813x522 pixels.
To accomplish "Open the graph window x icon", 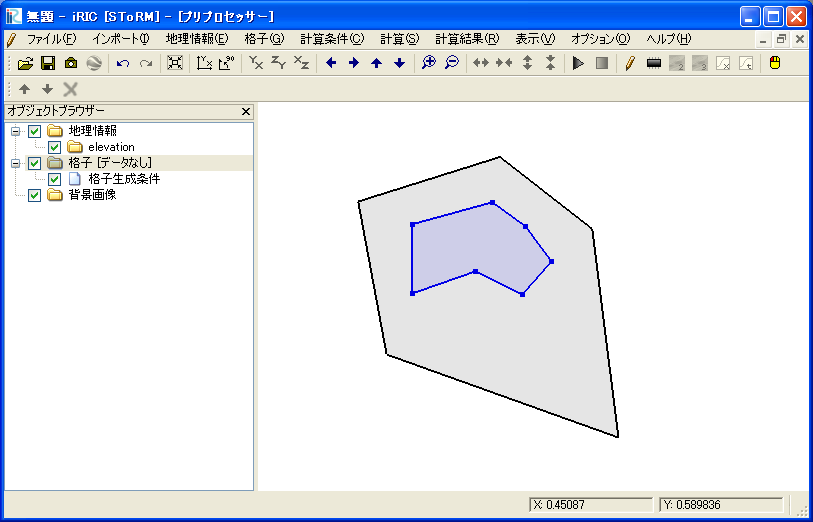I will 723,63.
